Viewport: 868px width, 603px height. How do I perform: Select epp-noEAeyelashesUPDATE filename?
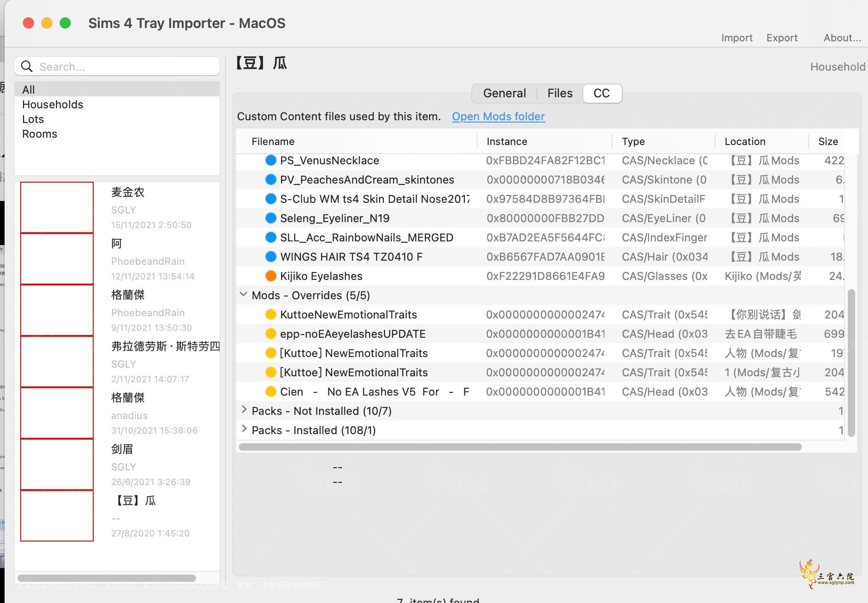pos(353,334)
